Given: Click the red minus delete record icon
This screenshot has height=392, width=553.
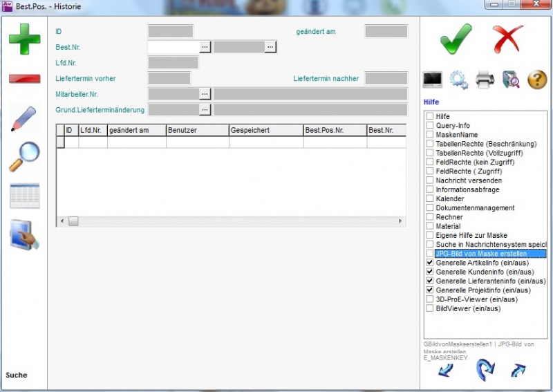Looking at the screenshot, I should 24,78.
